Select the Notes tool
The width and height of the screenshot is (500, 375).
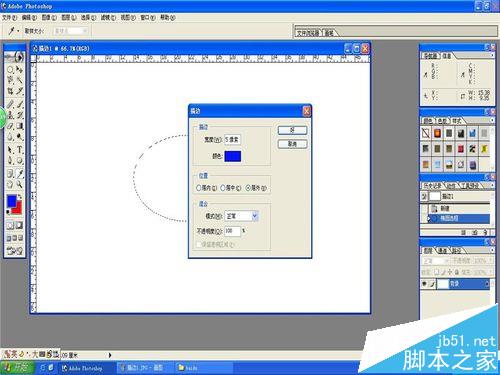pyautogui.click(x=10, y=173)
